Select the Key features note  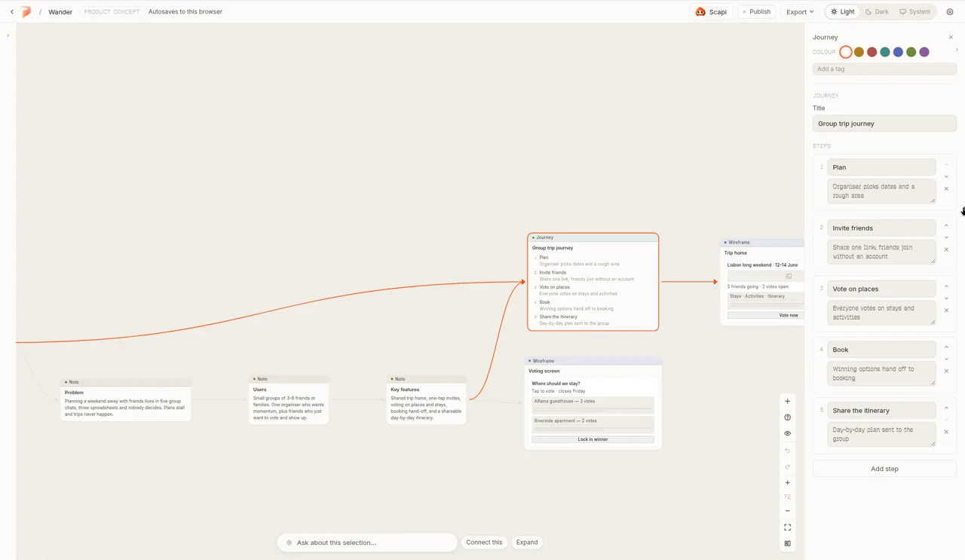click(x=427, y=400)
